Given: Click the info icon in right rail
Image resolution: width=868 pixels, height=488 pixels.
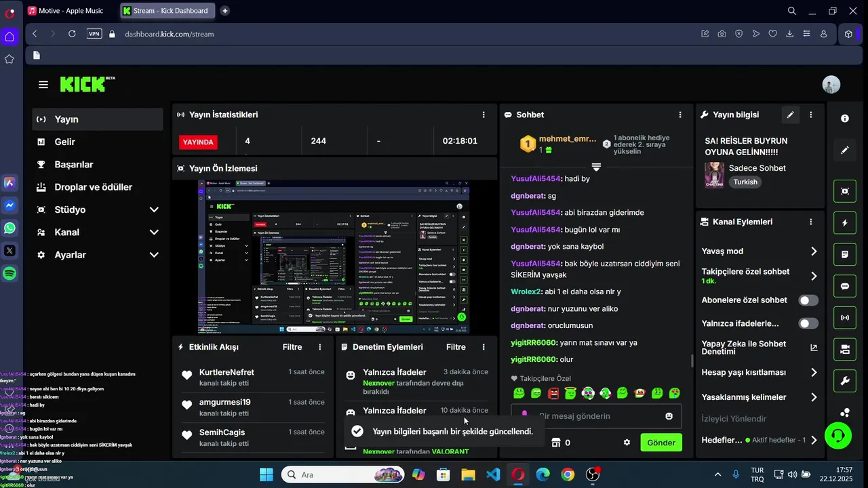Looking at the screenshot, I should point(845,118).
